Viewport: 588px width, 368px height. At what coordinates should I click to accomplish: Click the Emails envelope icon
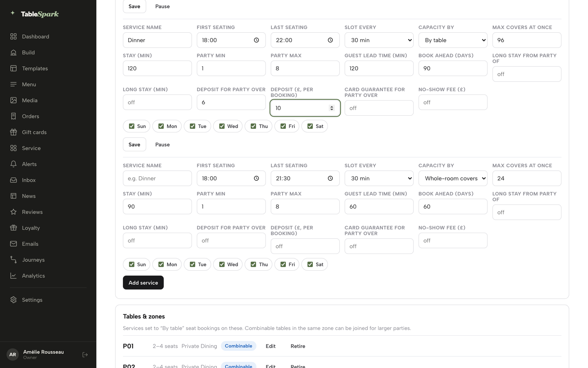[13, 244]
